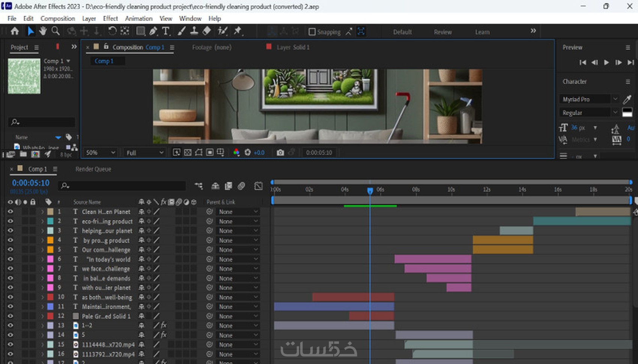Select the Horizontal Type tool
Viewport: 638px width, 364px height.
[166, 32]
